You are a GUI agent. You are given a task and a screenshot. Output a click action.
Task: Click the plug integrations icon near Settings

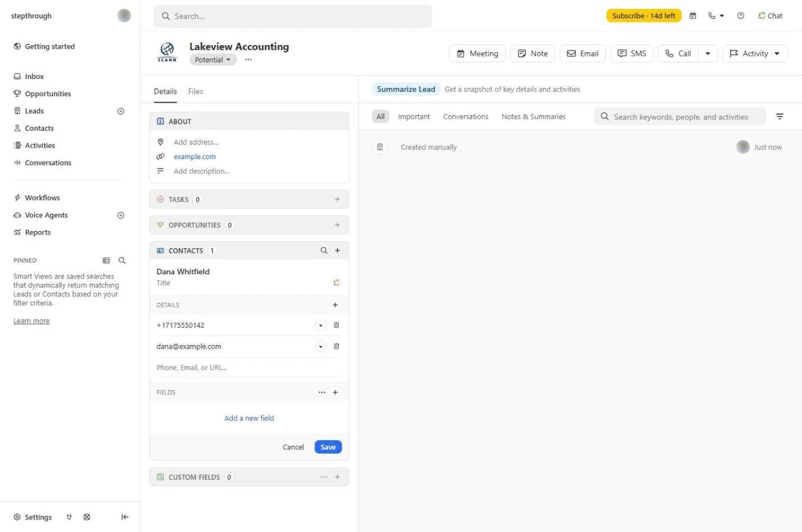tap(70, 517)
